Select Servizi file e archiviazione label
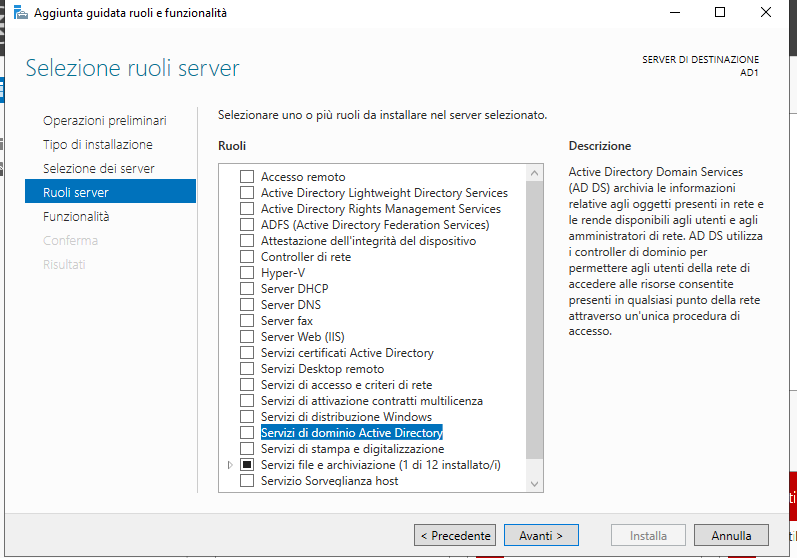 [x=381, y=464]
